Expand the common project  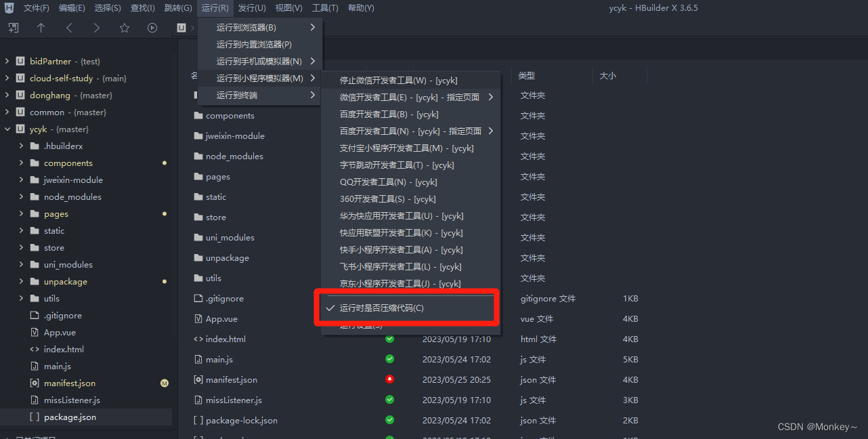point(7,112)
